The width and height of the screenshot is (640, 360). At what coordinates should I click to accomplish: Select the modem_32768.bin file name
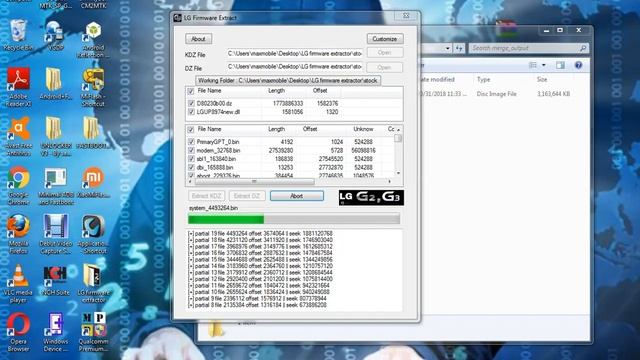218,150
